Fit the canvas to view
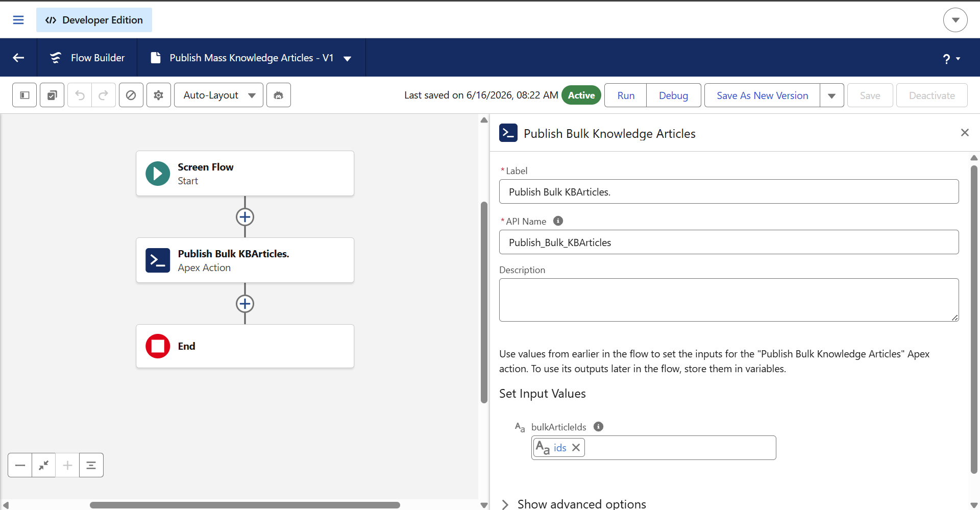980x510 pixels. 44,465
